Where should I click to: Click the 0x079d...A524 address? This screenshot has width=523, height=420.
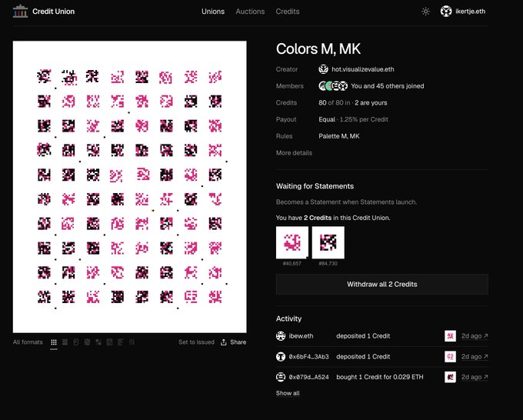pyautogui.click(x=309, y=377)
